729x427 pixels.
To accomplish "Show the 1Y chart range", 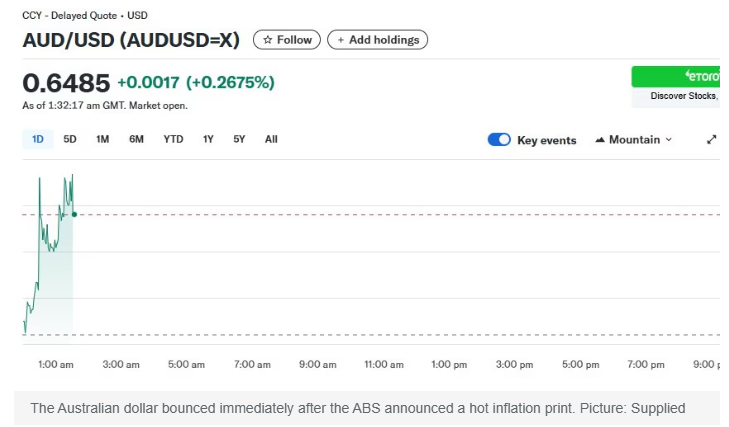I will (208, 139).
